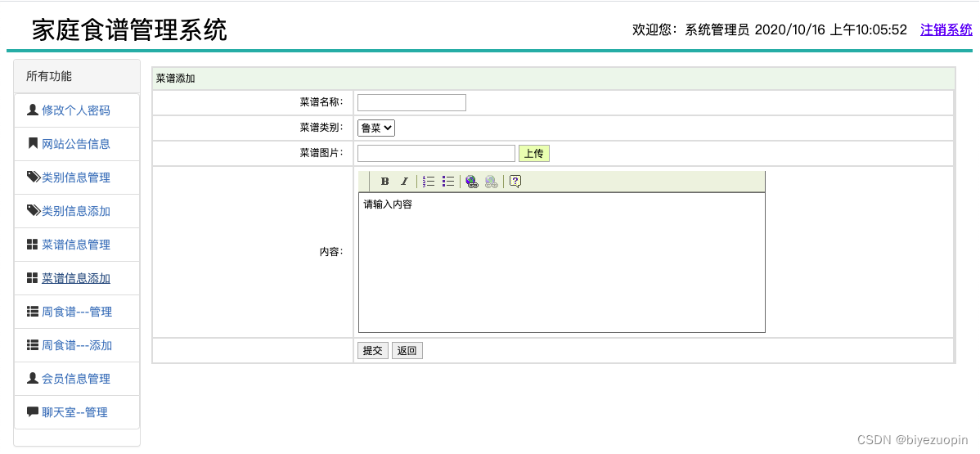This screenshot has width=980, height=454.
Task: Open 聊天室--管理 in the sidebar
Action: pyautogui.click(x=75, y=412)
